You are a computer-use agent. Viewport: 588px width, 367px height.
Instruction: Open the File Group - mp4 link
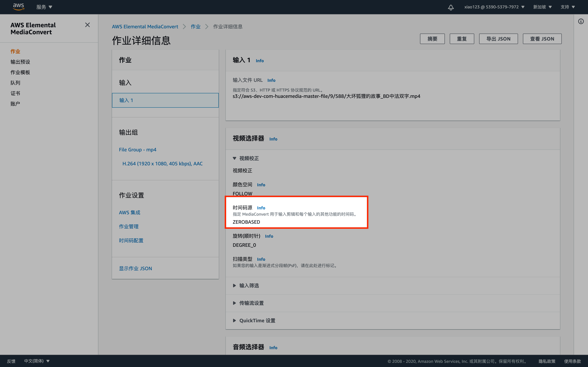tap(138, 150)
